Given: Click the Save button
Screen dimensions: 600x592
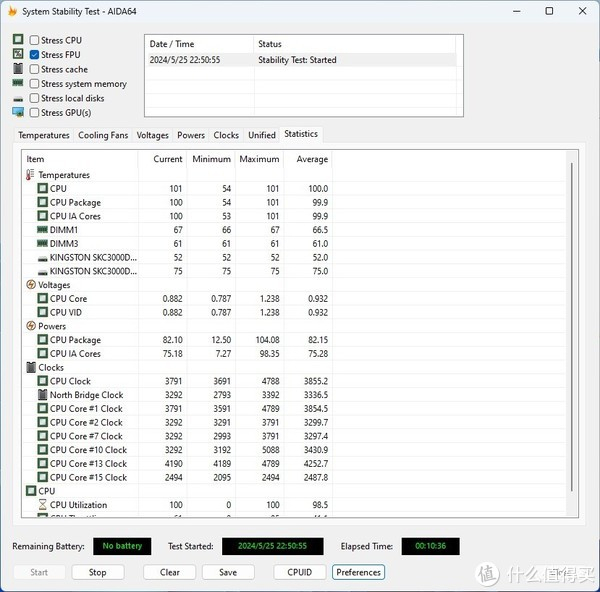Looking at the screenshot, I should click(x=228, y=572).
